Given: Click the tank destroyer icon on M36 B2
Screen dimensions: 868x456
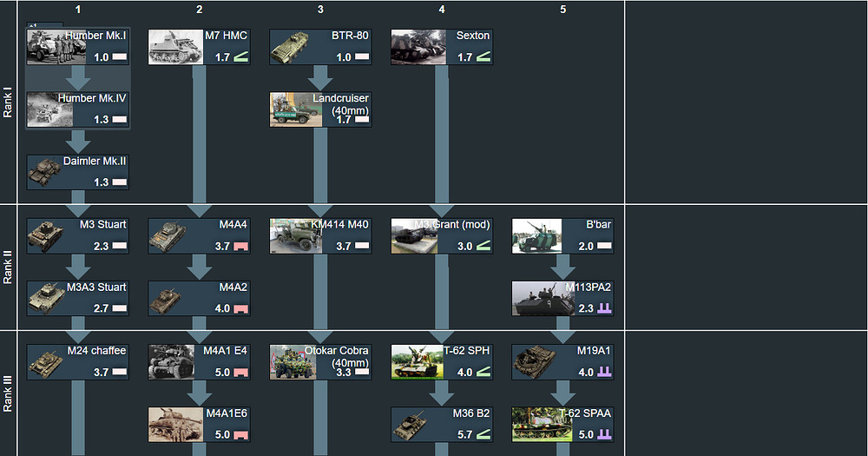Looking at the screenshot, I should click(483, 434).
